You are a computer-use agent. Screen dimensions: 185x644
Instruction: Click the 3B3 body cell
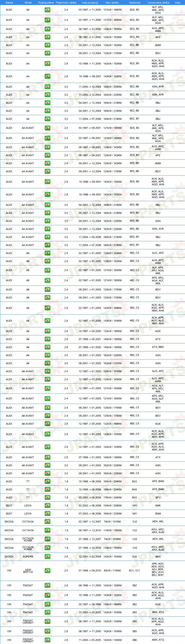pos(134,612)
